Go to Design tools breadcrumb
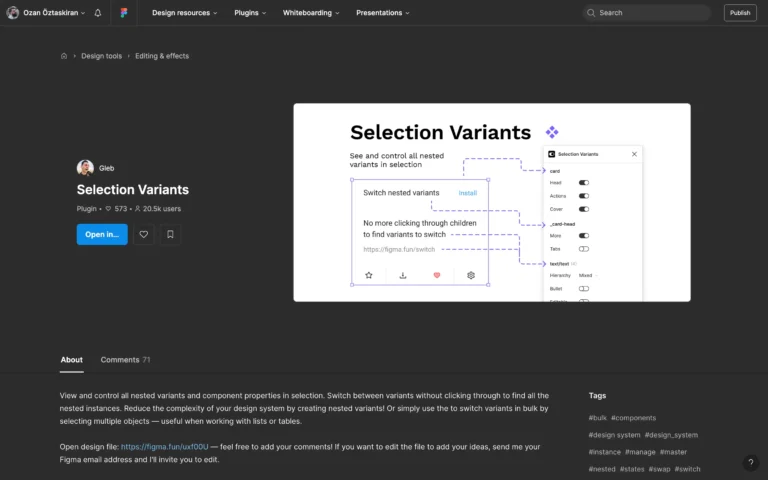This screenshot has height=480, width=768. (x=101, y=56)
